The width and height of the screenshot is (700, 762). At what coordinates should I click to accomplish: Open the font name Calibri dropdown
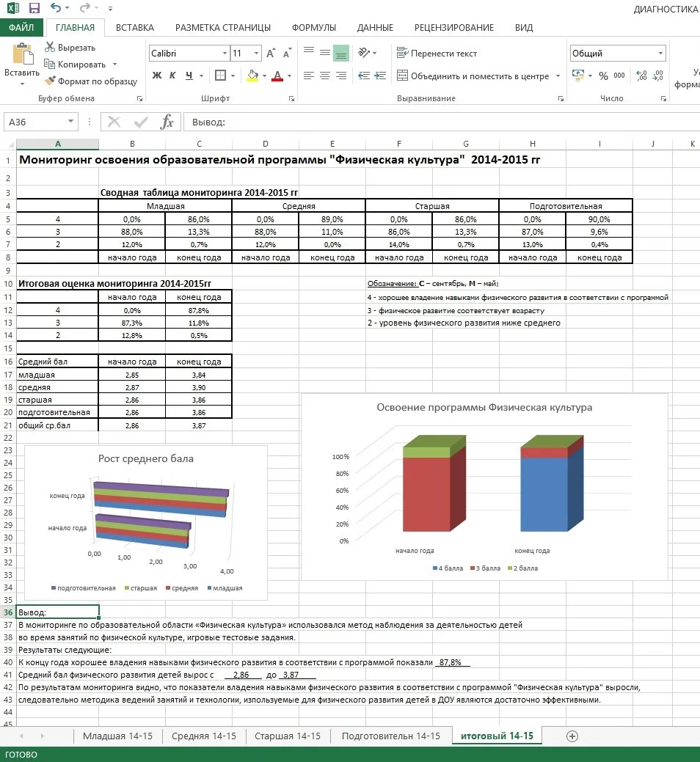225,53
